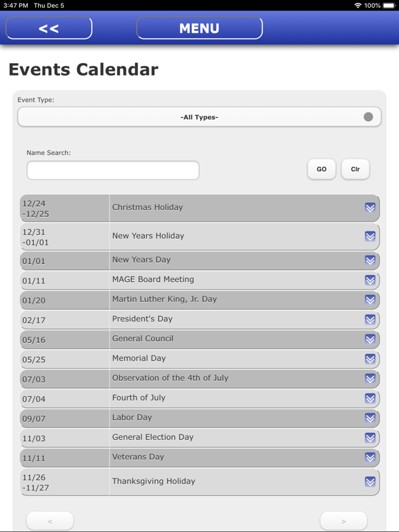Viewport: 399px width, 532px height.
Task: Go back using the << button
Action: (x=49, y=28)
